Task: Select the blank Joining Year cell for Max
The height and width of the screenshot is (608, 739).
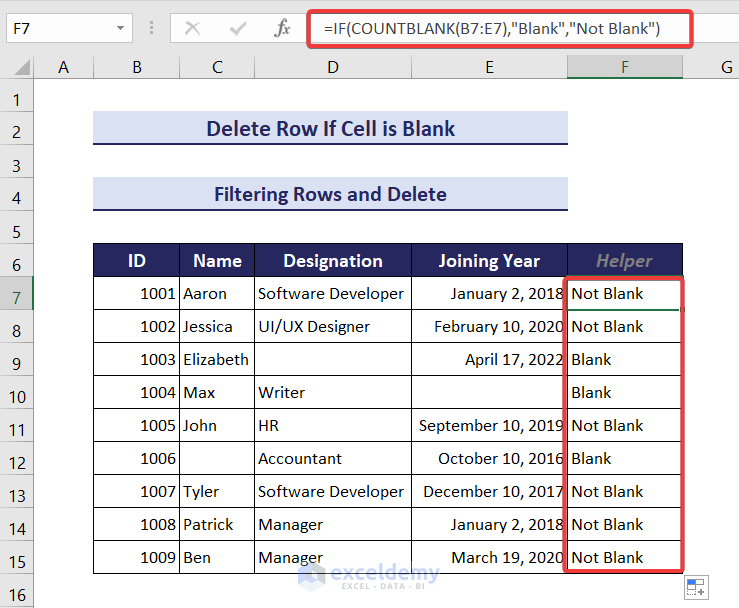Action: pos(489,392)
